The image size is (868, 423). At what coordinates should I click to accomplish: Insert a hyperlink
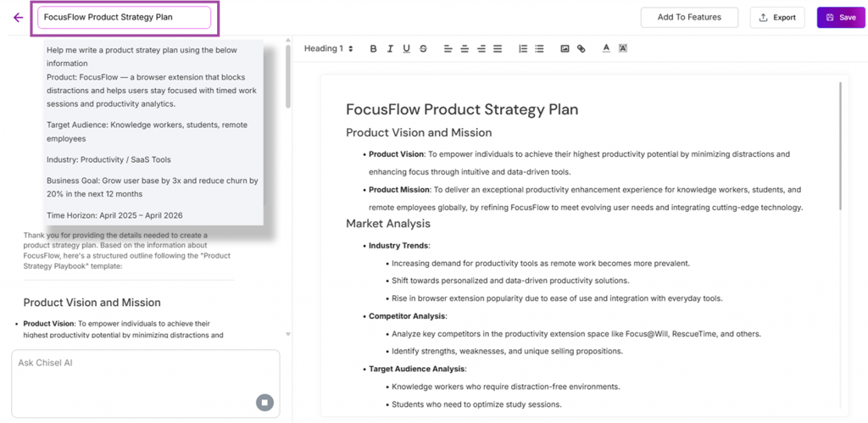coord(581,49)
